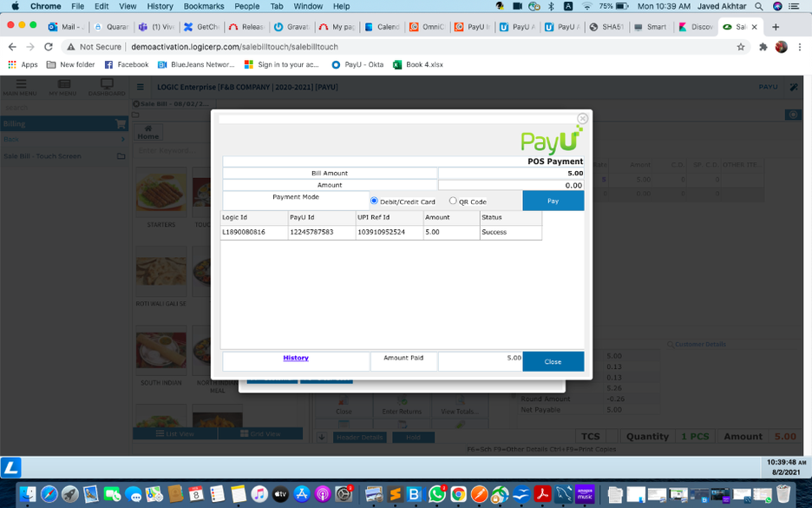This screenshot has height=508, width=812.
Task: Open Finder from the Dock
Action: [28, 494]
